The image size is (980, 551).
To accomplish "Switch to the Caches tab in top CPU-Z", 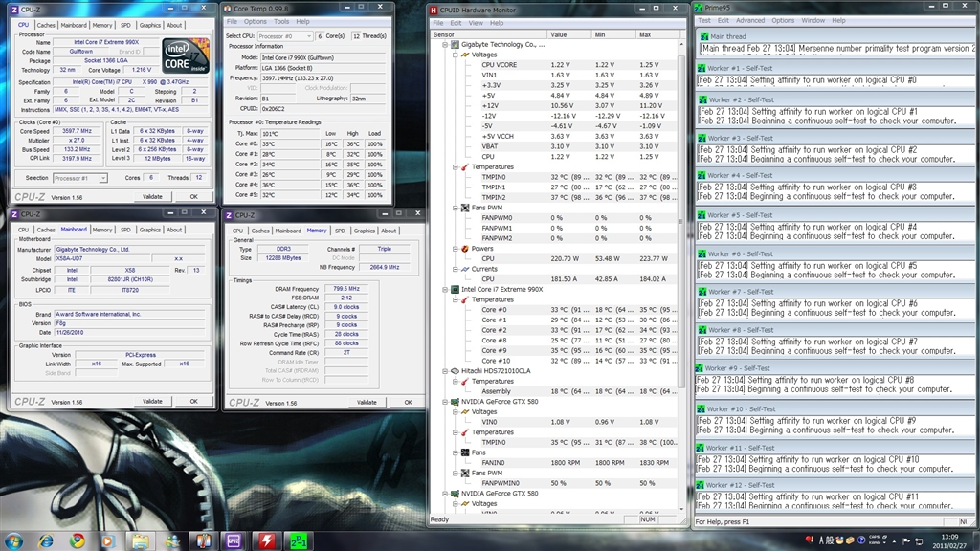I will click(x=46, y=25).
